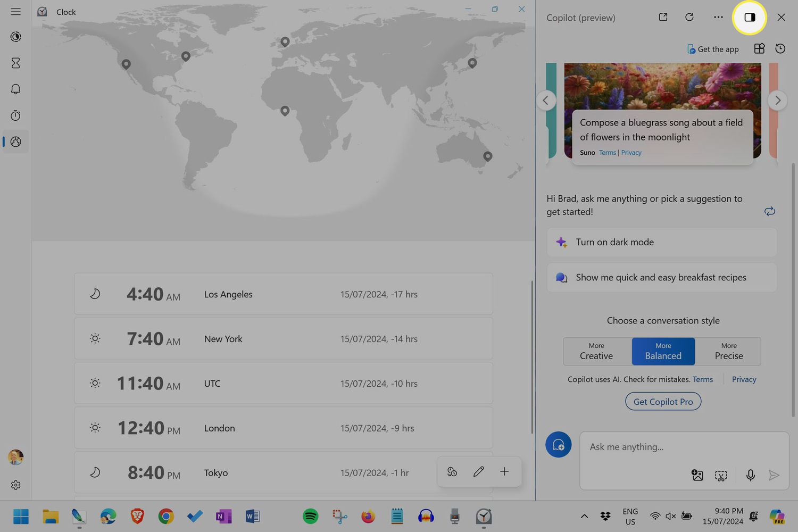Open the Stopwatch section
Viewport: 798px width, 532px height.
click(15, 115)
